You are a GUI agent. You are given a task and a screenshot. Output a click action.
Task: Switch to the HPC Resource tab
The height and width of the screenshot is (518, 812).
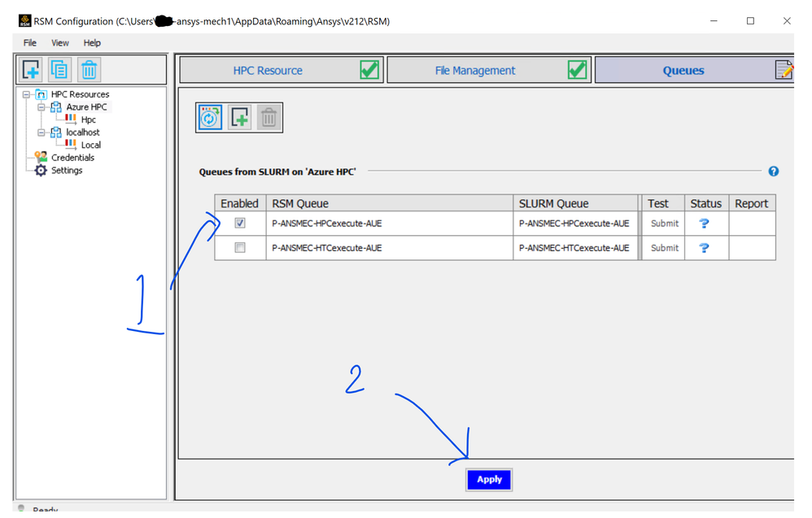(282, 70)
